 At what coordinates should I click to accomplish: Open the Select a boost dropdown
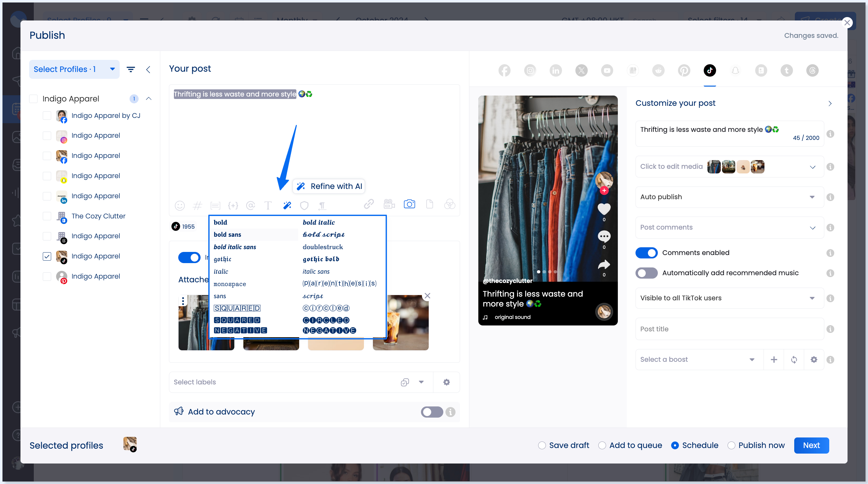699,360
